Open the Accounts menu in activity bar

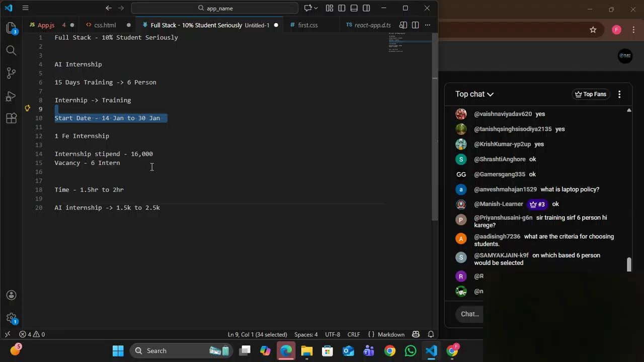(x=11, y=295)
